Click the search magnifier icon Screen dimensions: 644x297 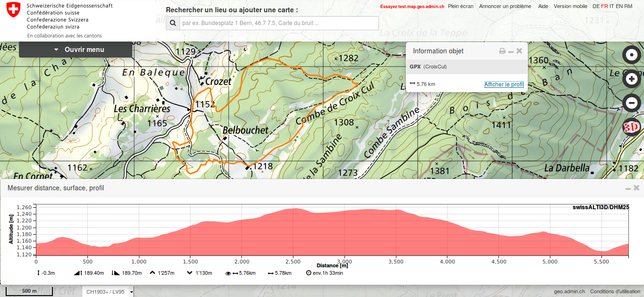click(x=173, y=23)
